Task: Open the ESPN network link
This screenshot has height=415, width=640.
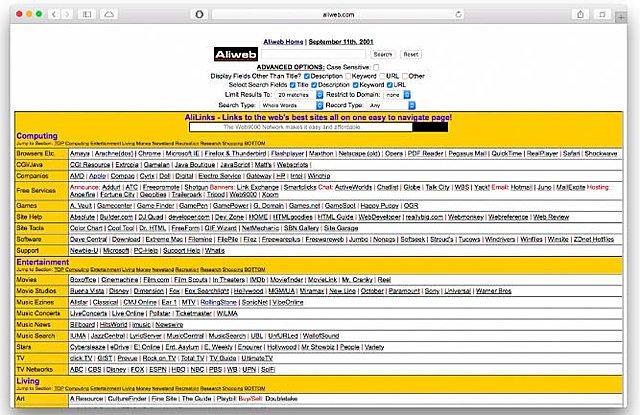Action: (158, 370)
